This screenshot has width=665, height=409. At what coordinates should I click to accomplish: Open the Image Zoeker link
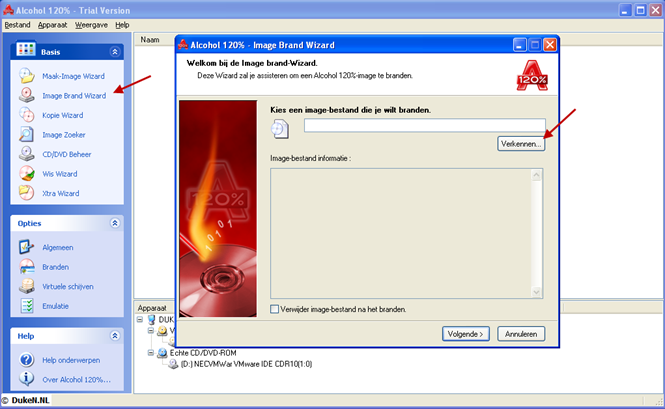64,135
